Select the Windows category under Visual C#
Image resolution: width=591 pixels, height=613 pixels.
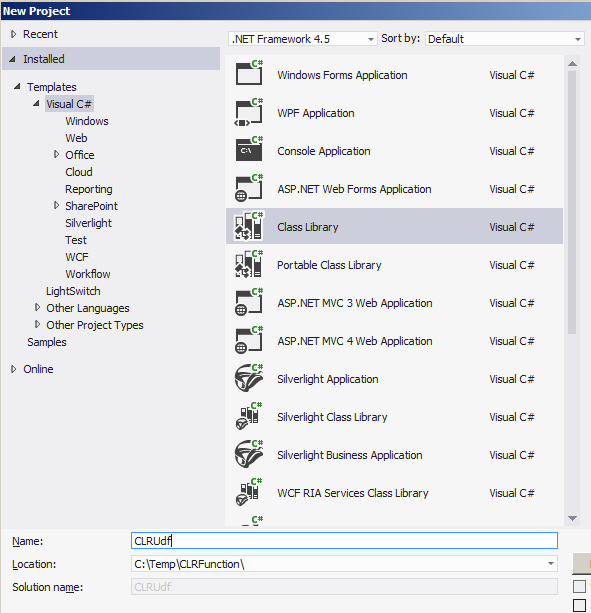(87, 121)
